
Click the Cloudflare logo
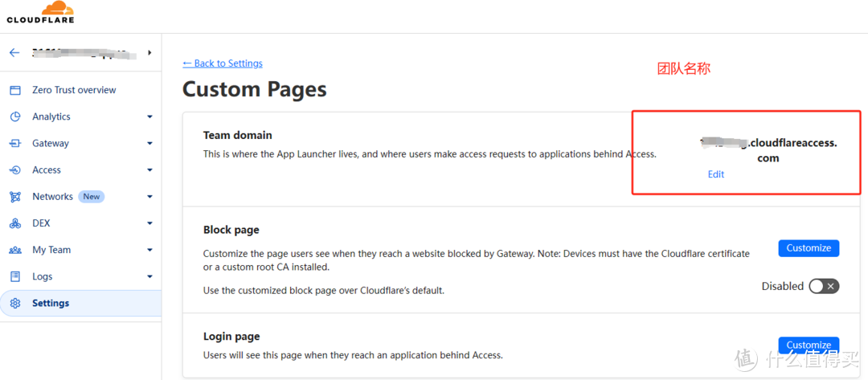pos(40,13)
